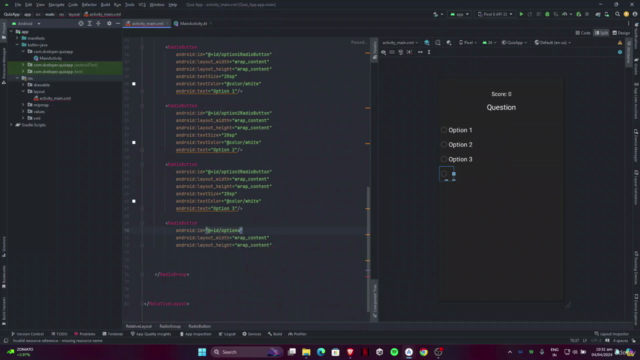
Task: Open the Default (en-us) locale dropdown
Action: coord(553,42)
